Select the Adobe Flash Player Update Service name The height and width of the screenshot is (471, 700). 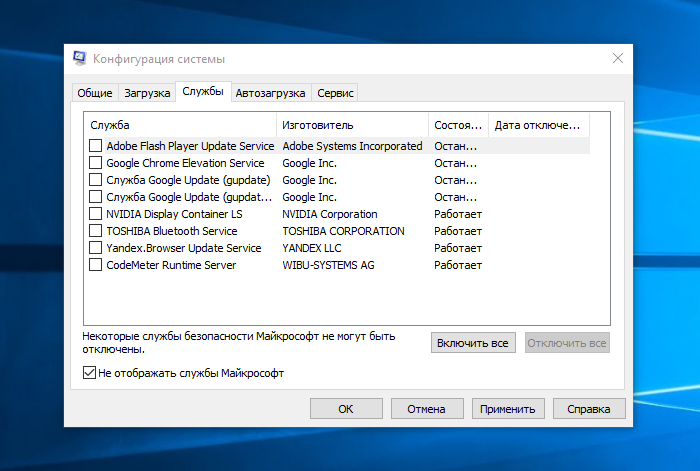(x=190, y=146)
